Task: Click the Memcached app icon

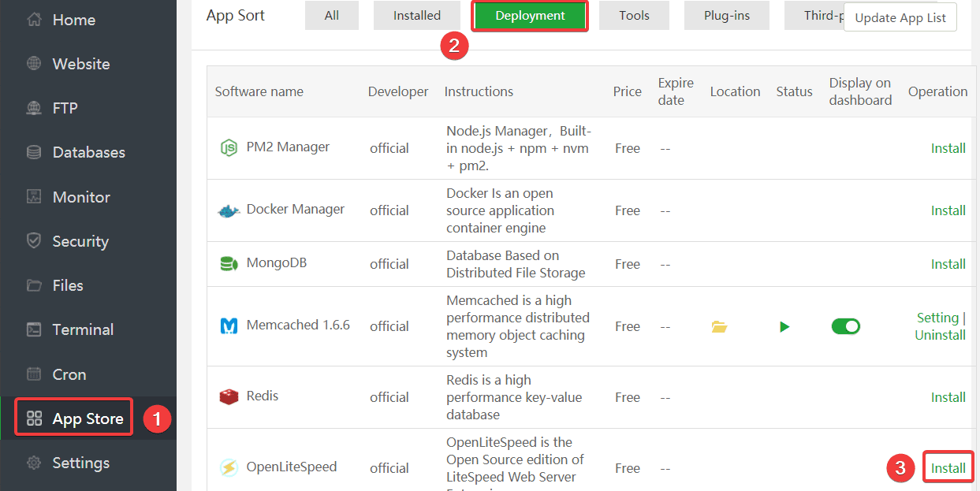Action: click(229, 326)
